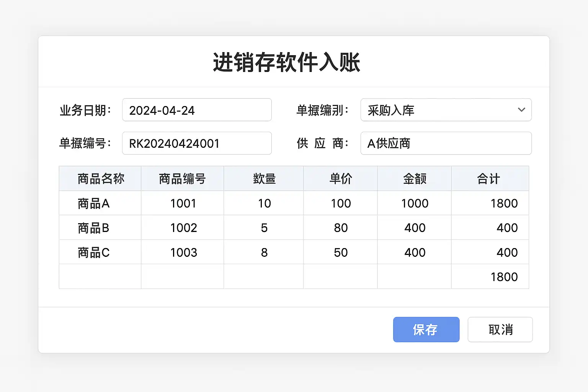Image resolution: width=588 pixels, height=392 pixels.
Task: Click the 合计 column header
Action: click(489, 179)
